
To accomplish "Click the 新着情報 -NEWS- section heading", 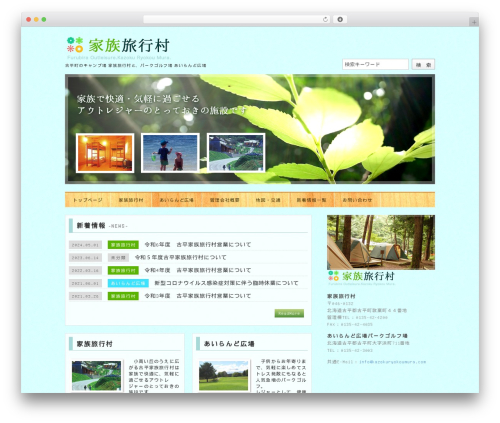I will 102,226.
